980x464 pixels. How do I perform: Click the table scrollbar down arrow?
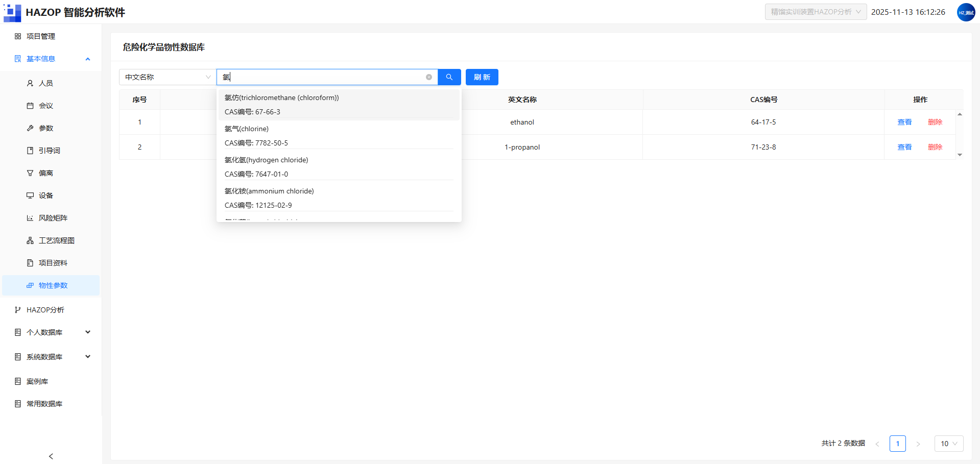tap(960, 155)
